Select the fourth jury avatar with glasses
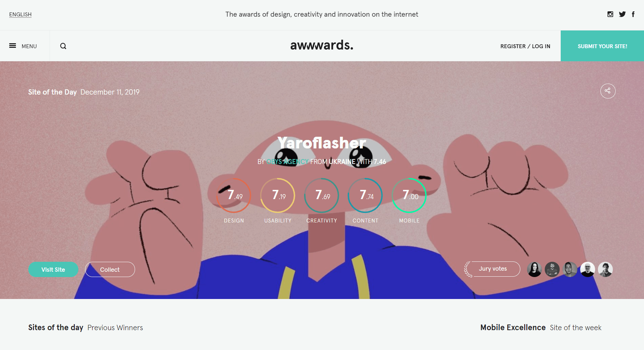 (588, 269)
